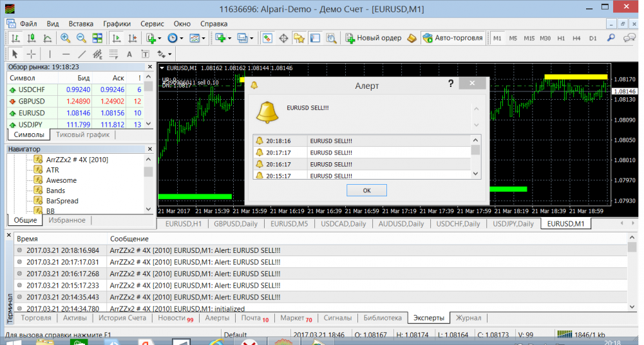Close the Market Watch panel
The height and width of the screenshot is (345, 644).
pos(149,66)
